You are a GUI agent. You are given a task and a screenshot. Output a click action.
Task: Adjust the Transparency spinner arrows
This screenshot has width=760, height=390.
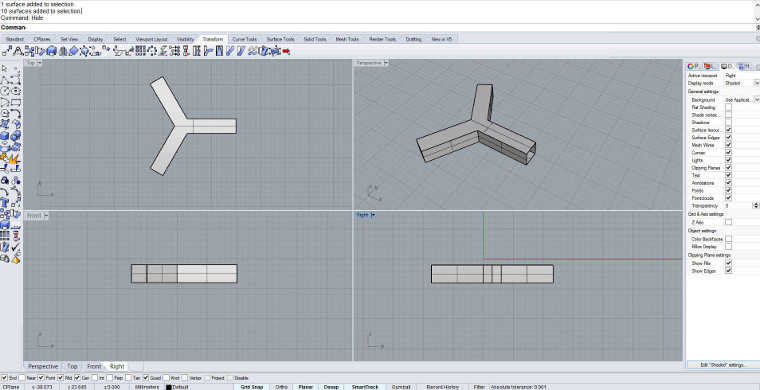(x=756, y=206)
